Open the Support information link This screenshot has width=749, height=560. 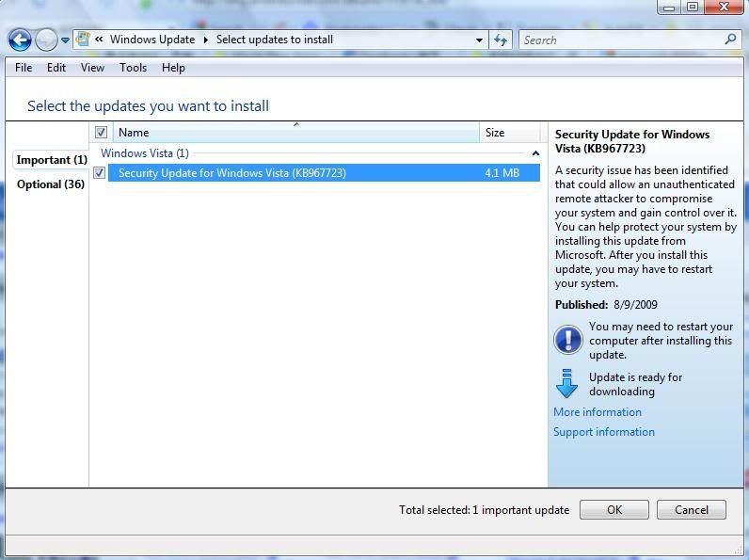[x=604, y=432]
